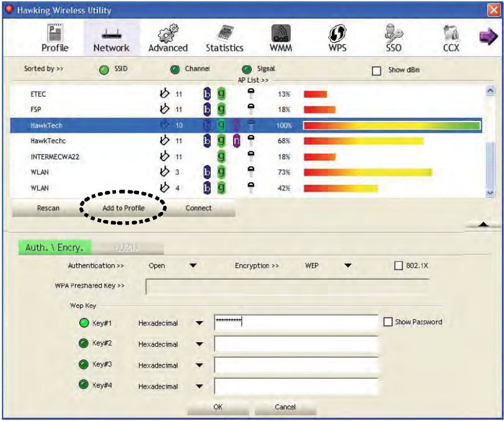The width and height of the screenshot is (504, 421).
Task: Open the Key#3 Hexadecimal format dropdown
Action: click(199, 365)
